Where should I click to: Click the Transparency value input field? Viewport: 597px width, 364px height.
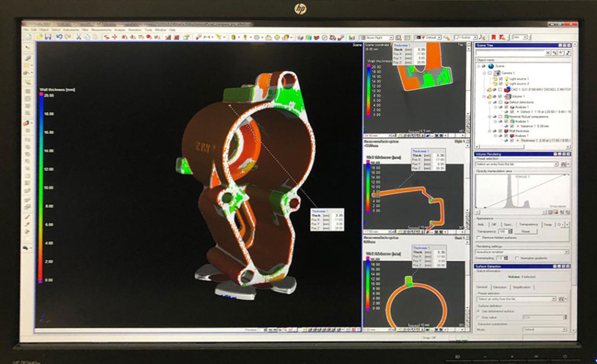point(501,231)
